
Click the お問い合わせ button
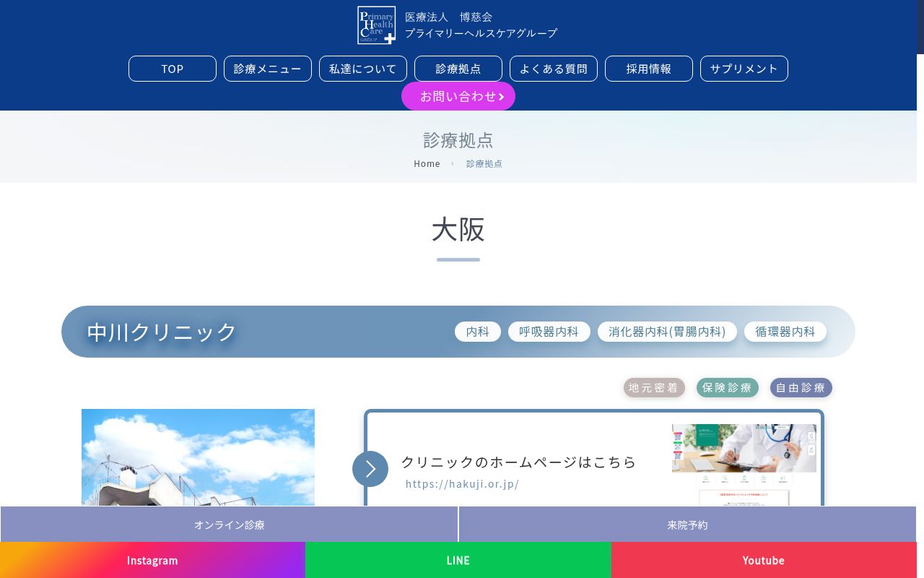[x=458, y=96]
